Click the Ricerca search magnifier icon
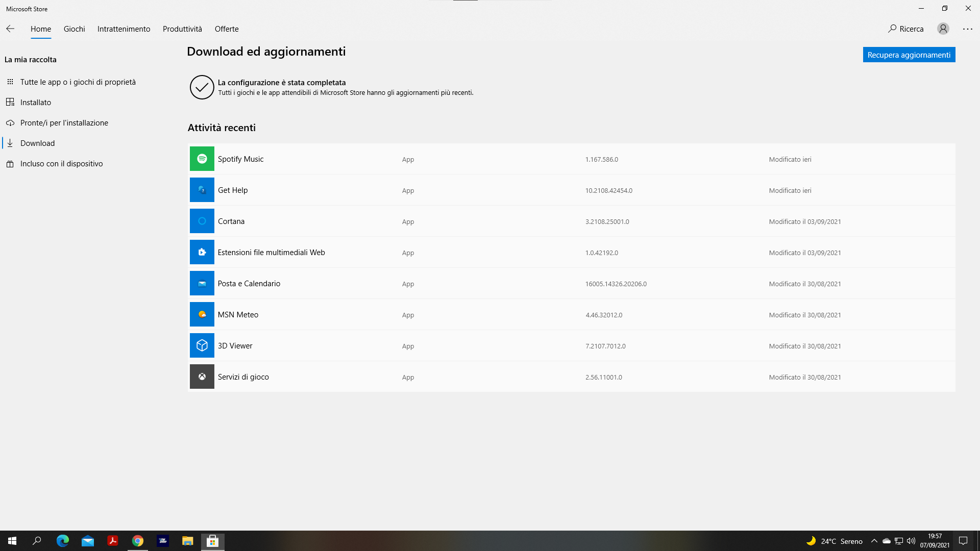The width and height of the screenshot is (980, 551). 892,29
